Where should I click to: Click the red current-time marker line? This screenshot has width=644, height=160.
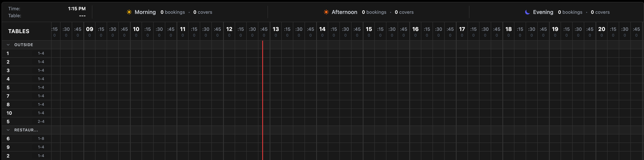click(x=262, y=100)
